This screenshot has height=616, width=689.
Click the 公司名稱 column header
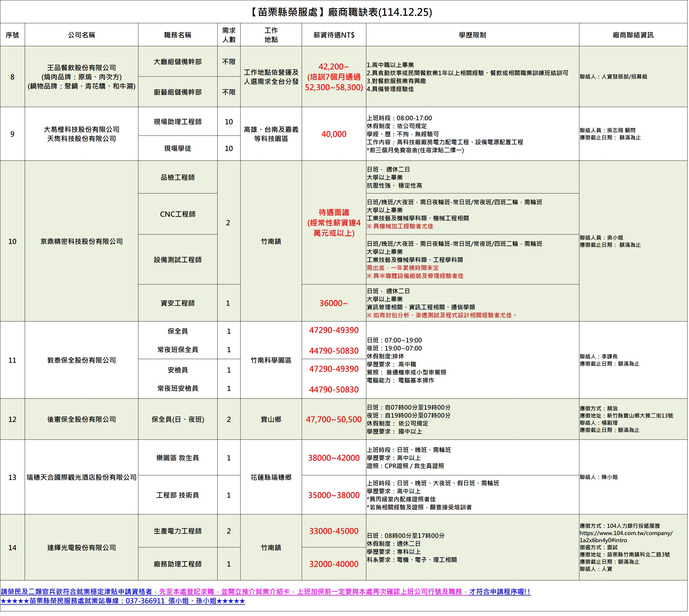(x=81, y=35)
